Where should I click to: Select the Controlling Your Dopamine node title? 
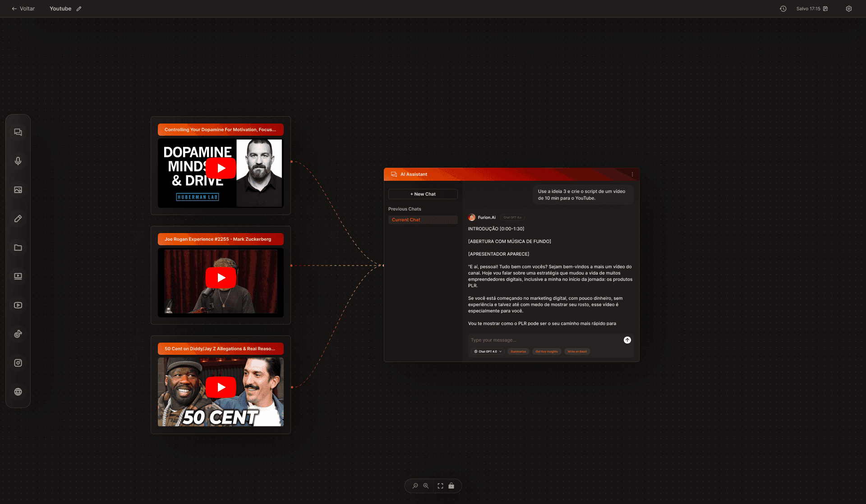(221, 130)
